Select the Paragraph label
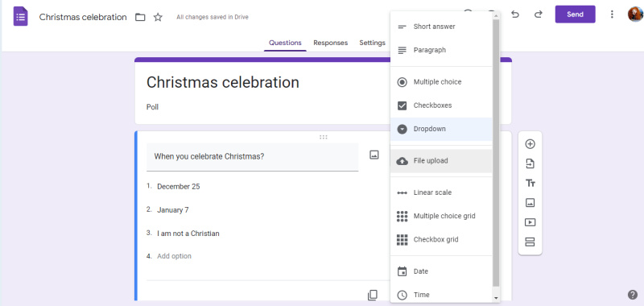Screen dimensions: 644x306 coord(430,50)
